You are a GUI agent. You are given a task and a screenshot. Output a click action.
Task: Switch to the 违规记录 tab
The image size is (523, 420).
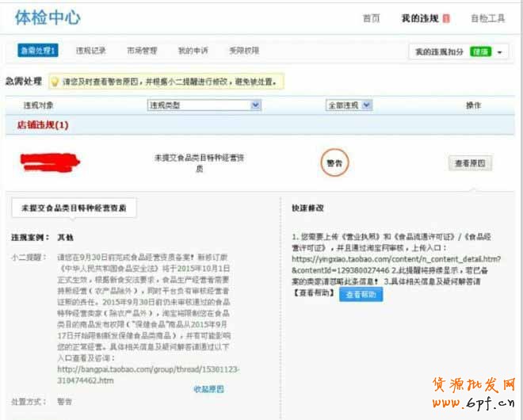coord(90,51)
